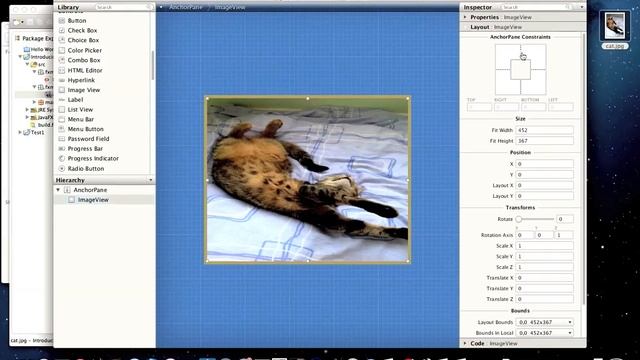Select the Progress Indicator control icon

(62, 158)
